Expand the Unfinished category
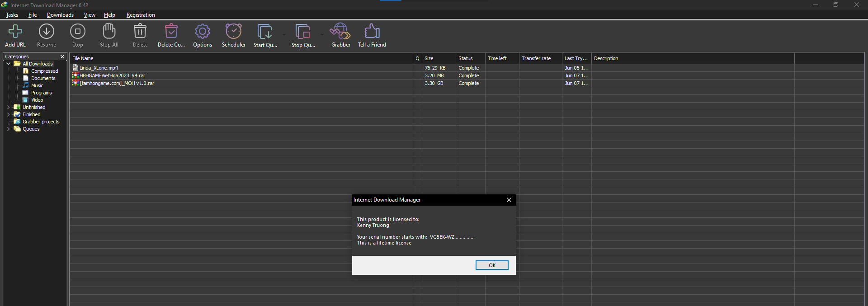This screenshot has width=868, height=306. (8, 107)
